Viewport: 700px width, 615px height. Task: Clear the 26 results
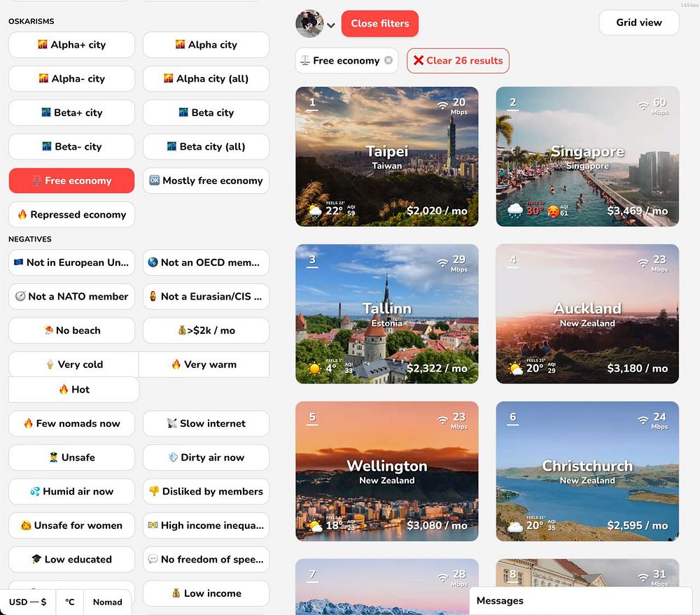pos(458,61)
